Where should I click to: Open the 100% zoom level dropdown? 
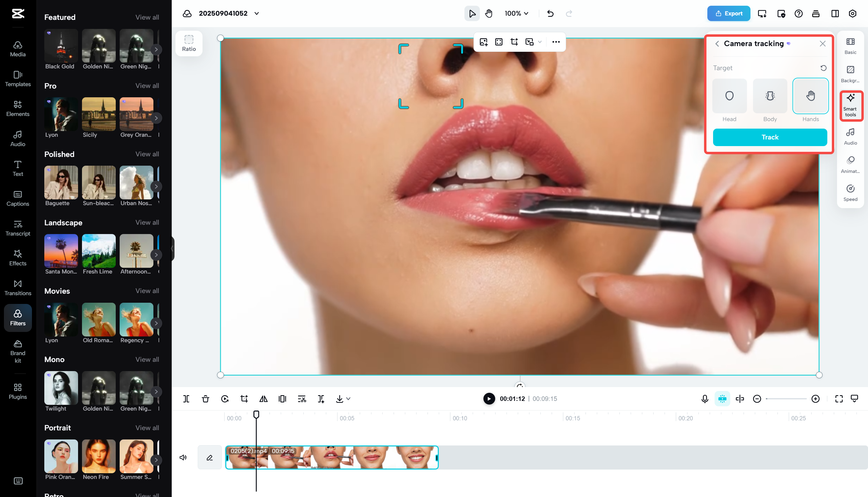516,13
